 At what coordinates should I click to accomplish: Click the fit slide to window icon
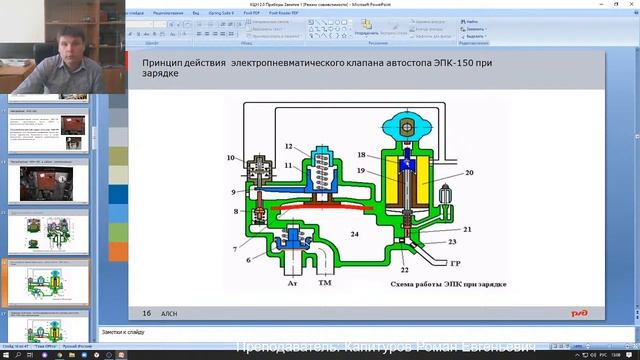[x=636, y=347]
